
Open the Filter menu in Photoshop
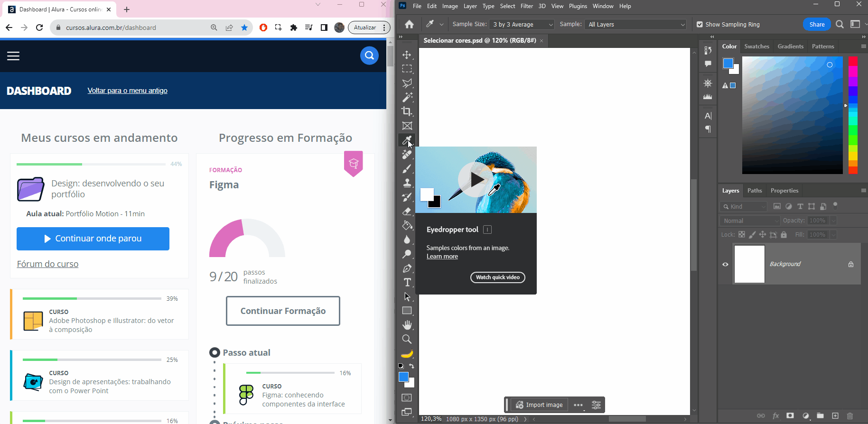coord(527,6)
